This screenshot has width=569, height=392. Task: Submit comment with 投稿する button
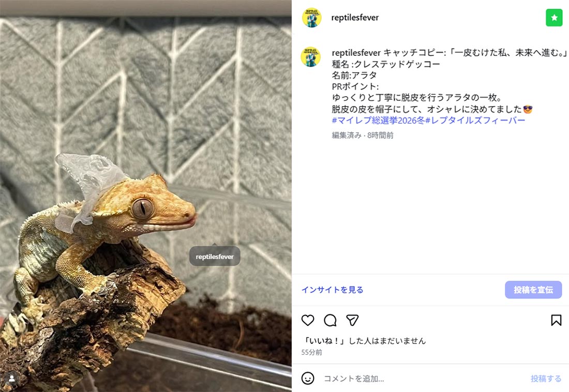pyautogui.click(x=546, y=379)
